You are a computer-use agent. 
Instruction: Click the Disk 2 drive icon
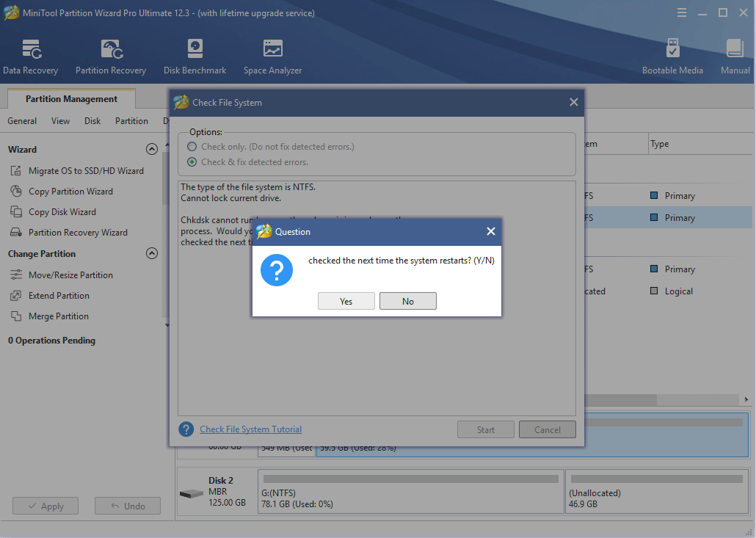[192, 493]
